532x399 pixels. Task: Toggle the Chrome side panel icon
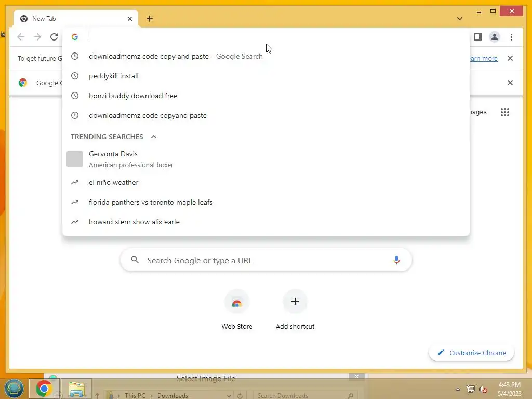478,37
